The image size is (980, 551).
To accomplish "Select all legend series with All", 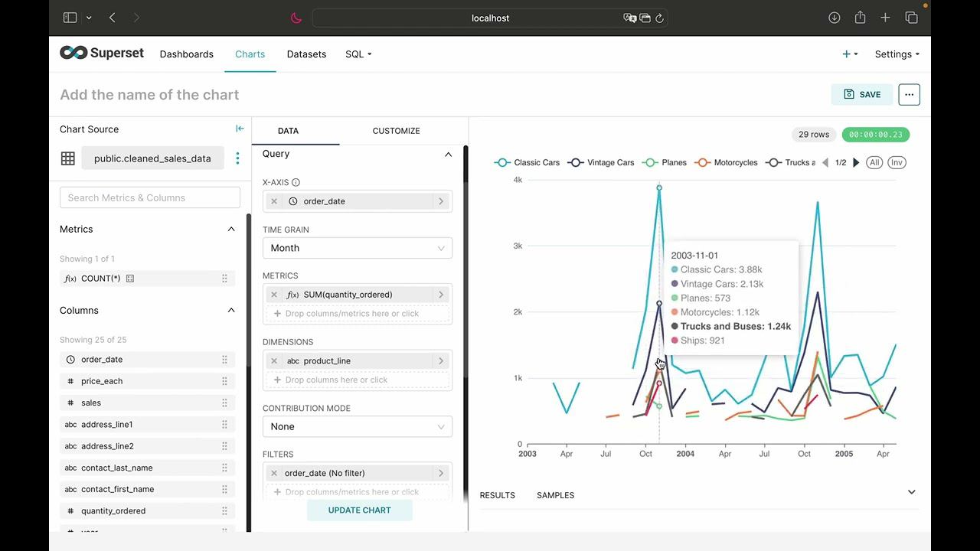I will coord(874,162).
